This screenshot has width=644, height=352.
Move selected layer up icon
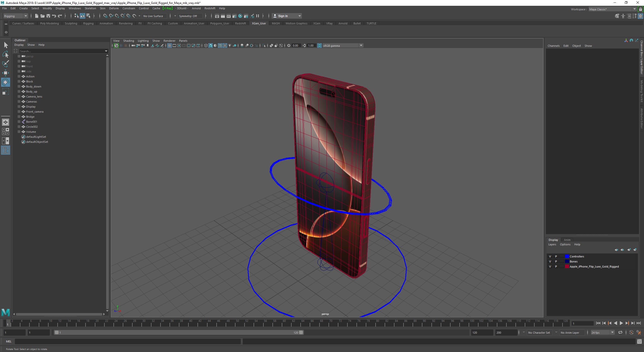(616, 250)
